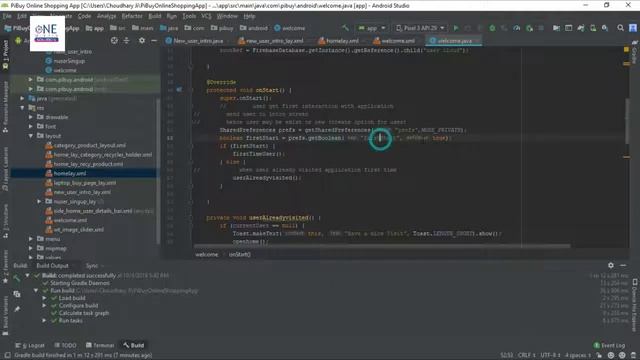This screenshot has width=640, height=360.
Task: Expand the menu folder
Action: tap(31, 239)
